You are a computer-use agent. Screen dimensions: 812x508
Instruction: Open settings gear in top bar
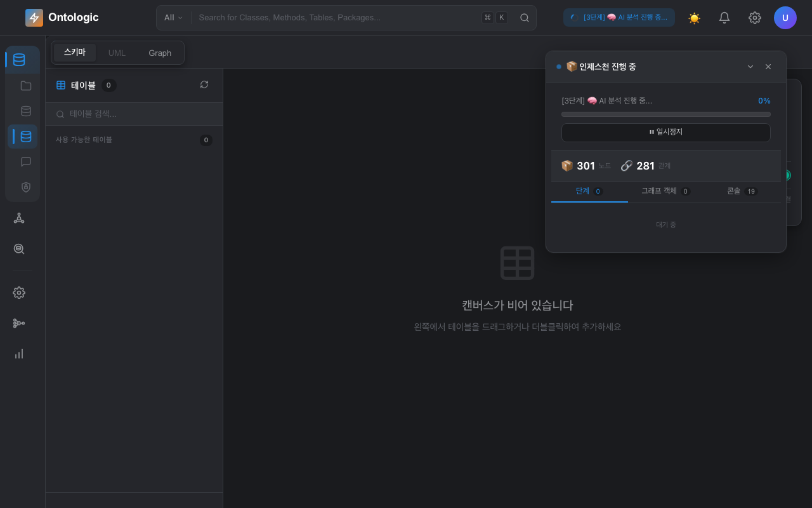point(755,18)
